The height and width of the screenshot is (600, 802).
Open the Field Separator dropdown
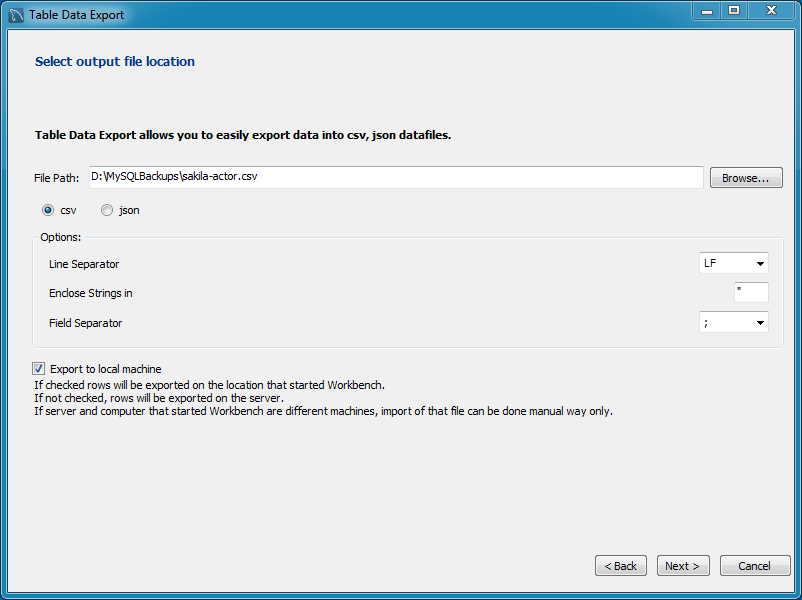click(734, 322)
